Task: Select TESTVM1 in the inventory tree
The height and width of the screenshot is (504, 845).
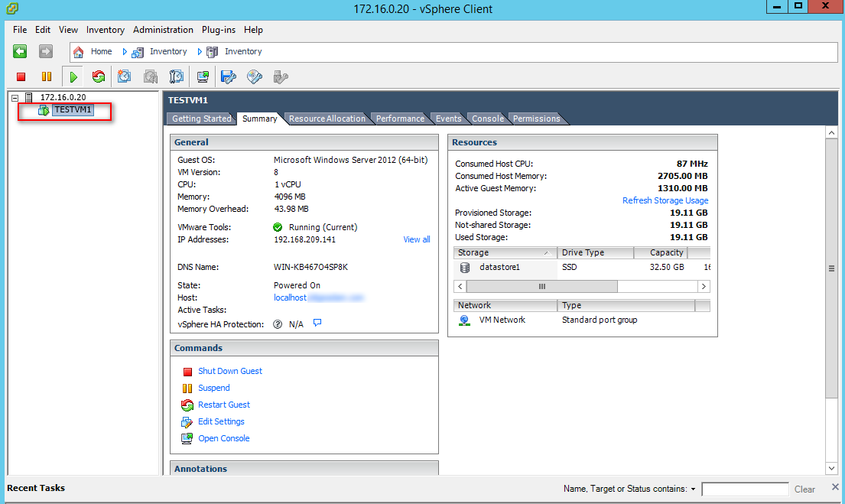Action: 73,110
